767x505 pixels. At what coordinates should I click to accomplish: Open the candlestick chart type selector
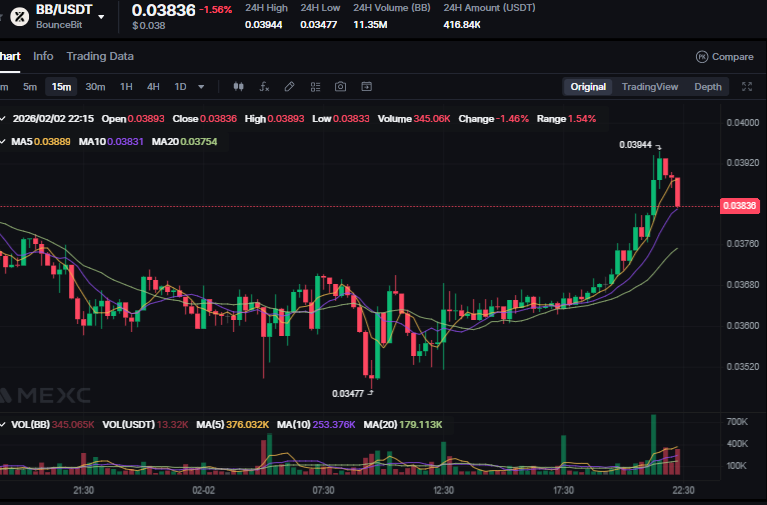click(x=238, y=87)
